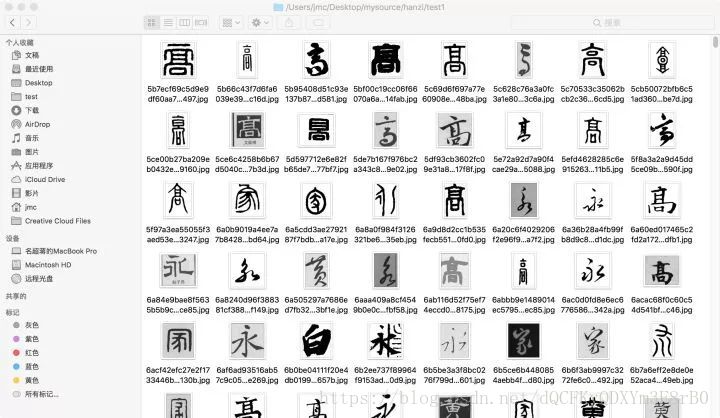This screenshot has height=418, width=720.
Task: Select thumbnail 6a84e9bae8f563...ce85.jpg
Action: click(178, 271)
